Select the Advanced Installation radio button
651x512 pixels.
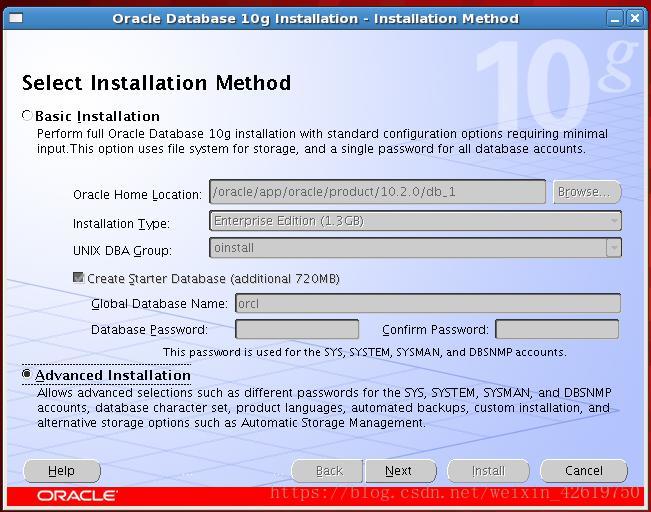(27, 375)
